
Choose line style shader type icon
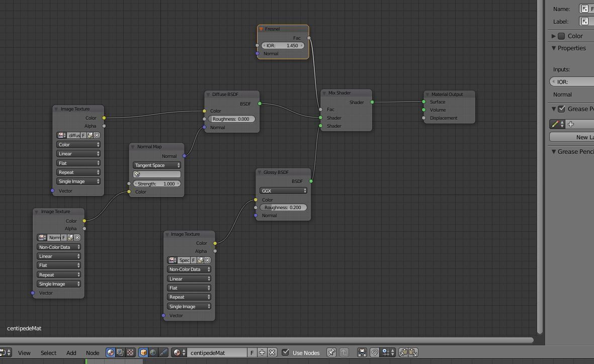[163, 352]
